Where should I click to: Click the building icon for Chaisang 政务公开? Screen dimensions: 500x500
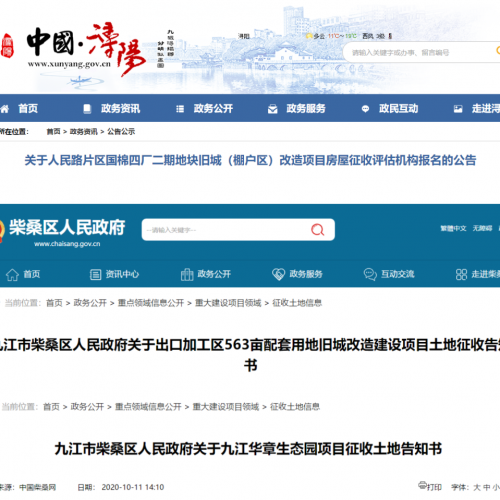187,275
